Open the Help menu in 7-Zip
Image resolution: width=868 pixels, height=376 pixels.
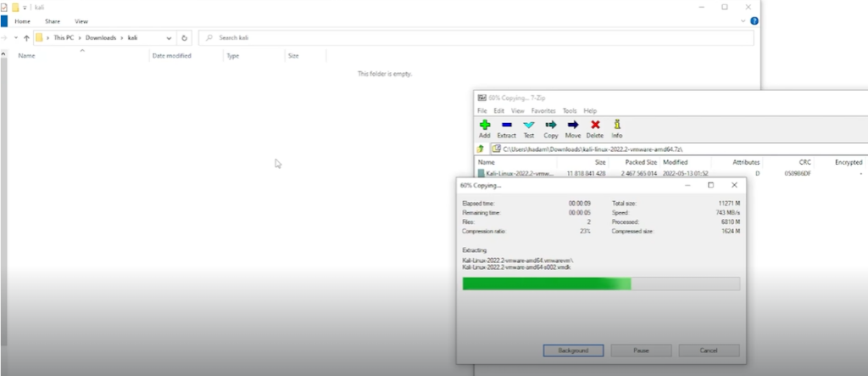pos(590,111)
